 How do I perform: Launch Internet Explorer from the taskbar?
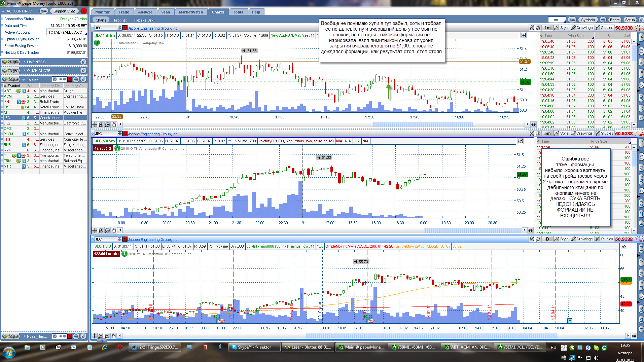pyautogui.click(x=105, y=347)
